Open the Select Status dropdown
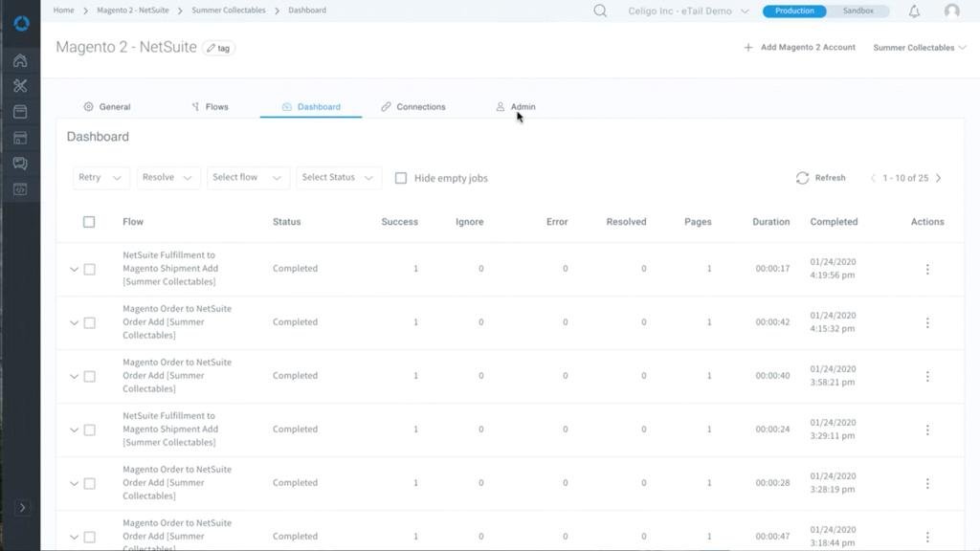The height and width of the screenshot is (551, 980). (x=338, y=178)
